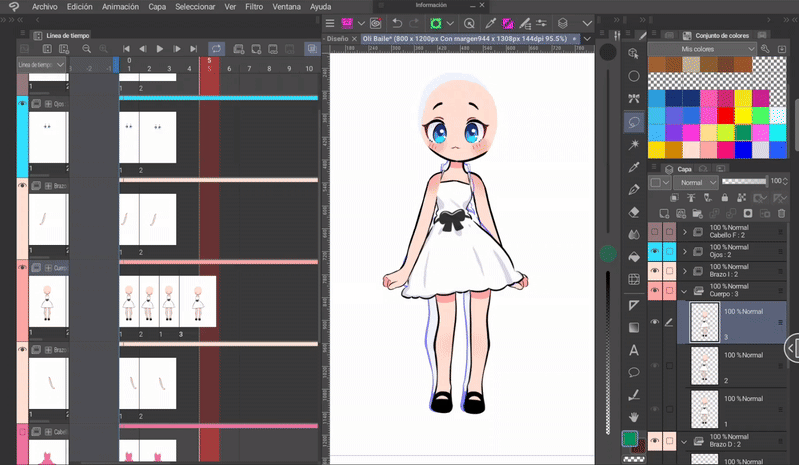Open the Animación menu
The width and height of the screenshot is (799, 465).
(x=120, y=6)
